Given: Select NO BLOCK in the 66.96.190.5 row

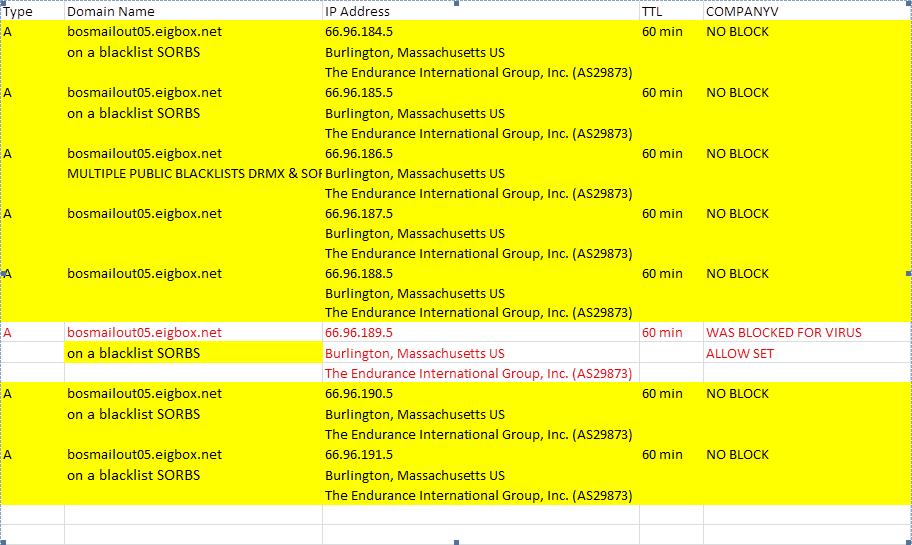Looking at the screenshot, I should (807, 393).
